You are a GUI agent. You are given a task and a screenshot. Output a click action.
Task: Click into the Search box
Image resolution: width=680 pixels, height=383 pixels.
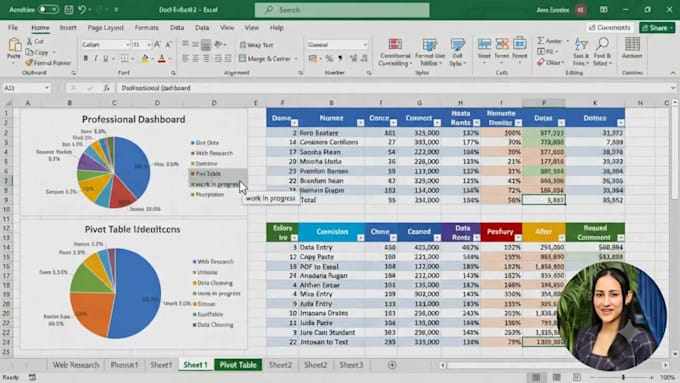pyautogui.click(x=342, y=10)
